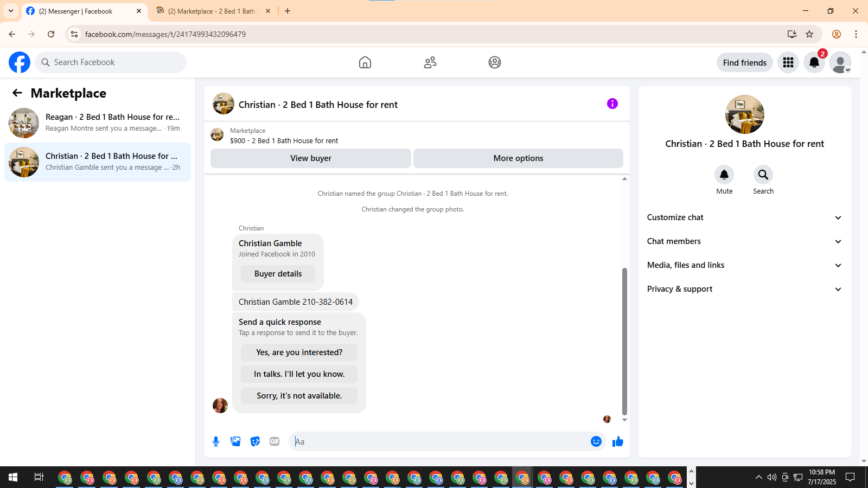The image size is (868, 488).
Task: Click the $900 - 2 Bed 1 Bath listing link
Action: pos(284,141)
